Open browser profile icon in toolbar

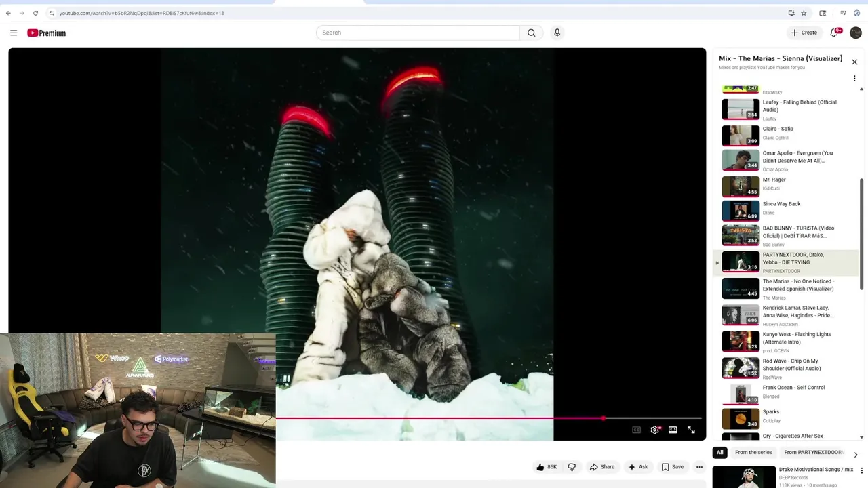856,13
